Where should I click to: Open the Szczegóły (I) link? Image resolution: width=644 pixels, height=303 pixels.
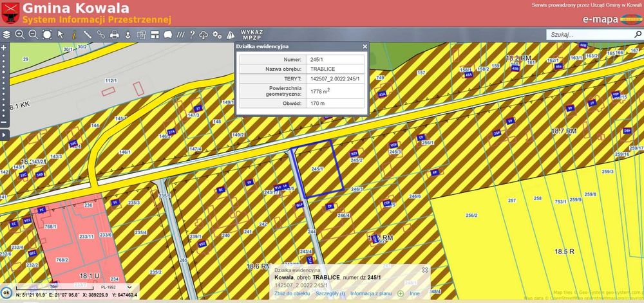pos(330,293)
